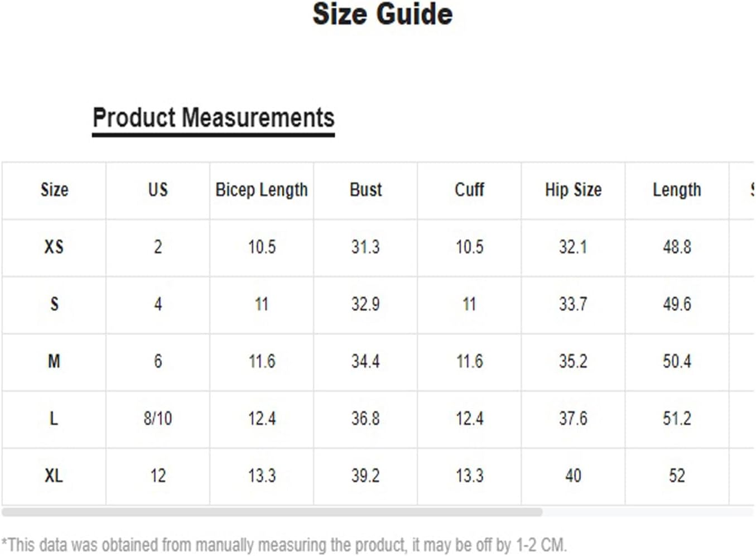The height and width of the screenshot is (556, 756).
Task: Click the Size column header
Action: pyautogui.click(x=54, y=190)
